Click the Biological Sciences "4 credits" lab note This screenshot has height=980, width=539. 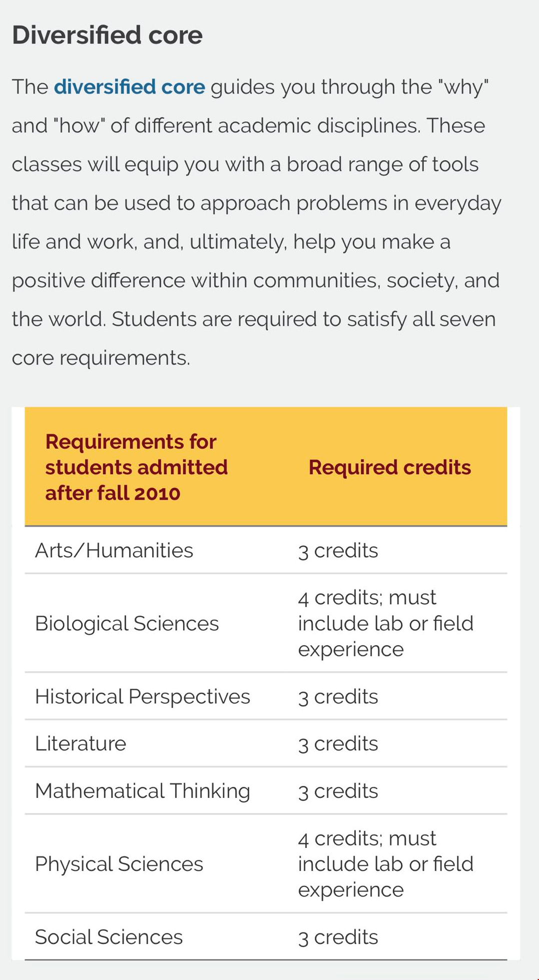point(385,623)
